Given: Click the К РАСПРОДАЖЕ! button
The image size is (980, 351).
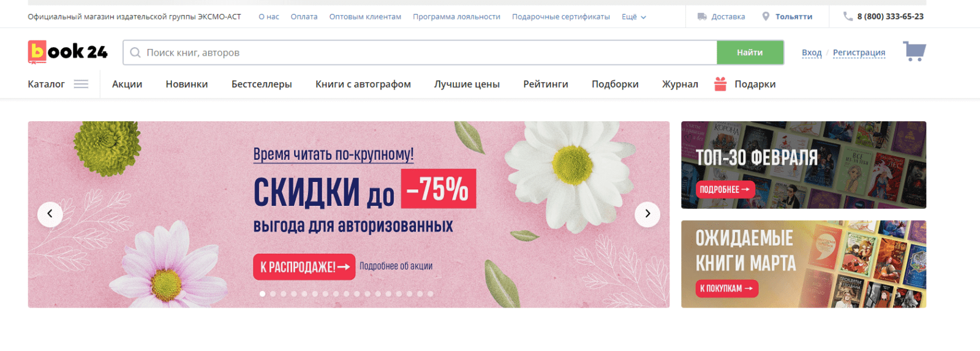Looking at the screenshot, I should pos(304,267).
